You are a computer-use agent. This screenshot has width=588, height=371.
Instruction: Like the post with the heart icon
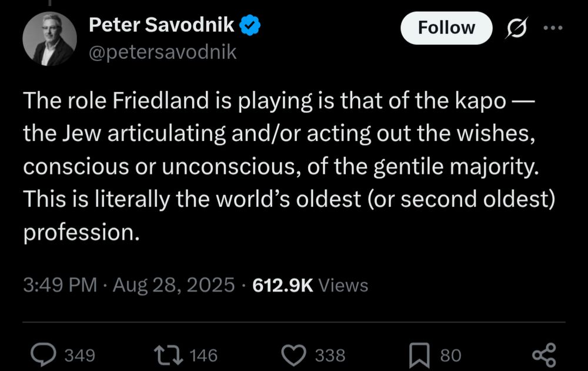tap(295, 354)
